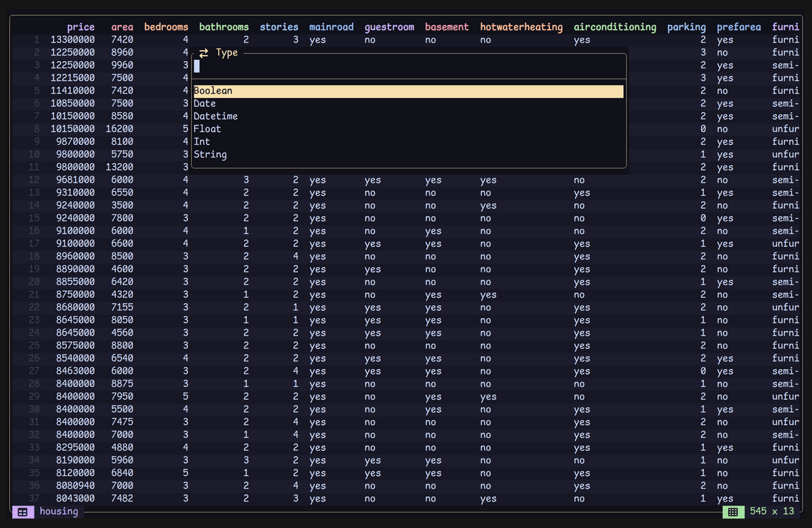This screenshot has width=812, height=528.
Task: Select the price cell 8080940
Action: pos(75,486)
